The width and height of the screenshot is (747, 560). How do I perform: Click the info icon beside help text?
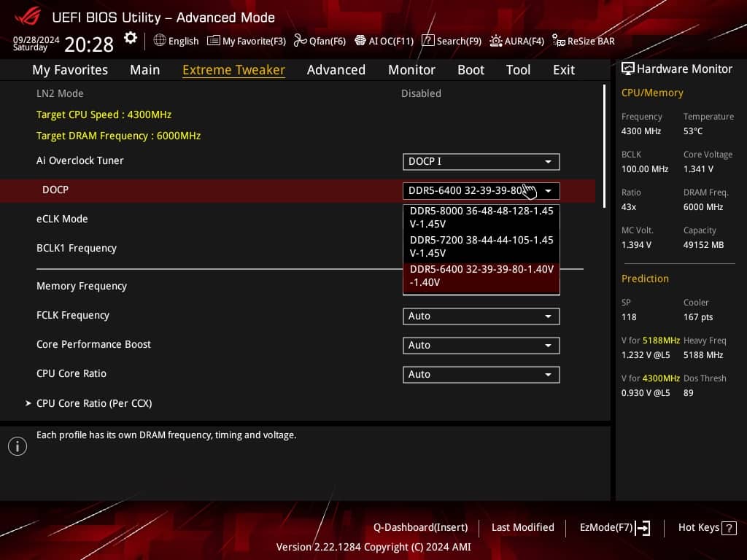point(18,446)
